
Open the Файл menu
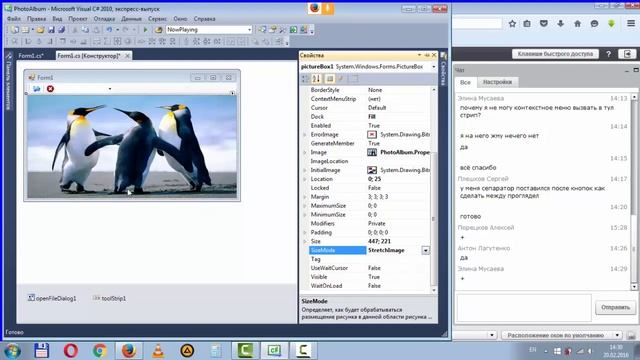point(13,19)
